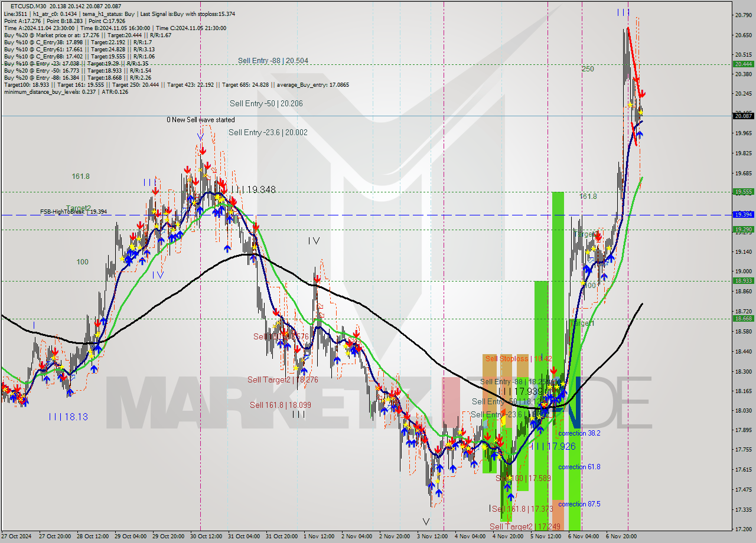Click the 'Line:3511' indicator info line
Screen dimensions: 756x543
point(119,14)
